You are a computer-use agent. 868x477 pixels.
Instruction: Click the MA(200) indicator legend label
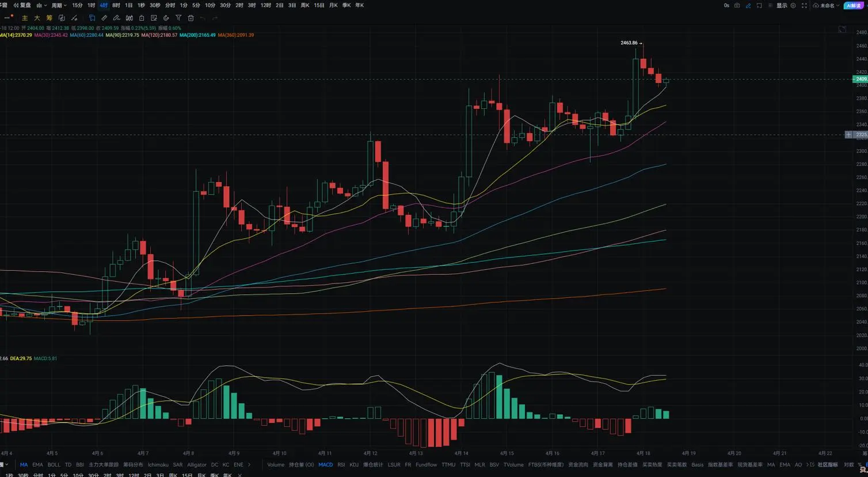[x=197, y=35]
